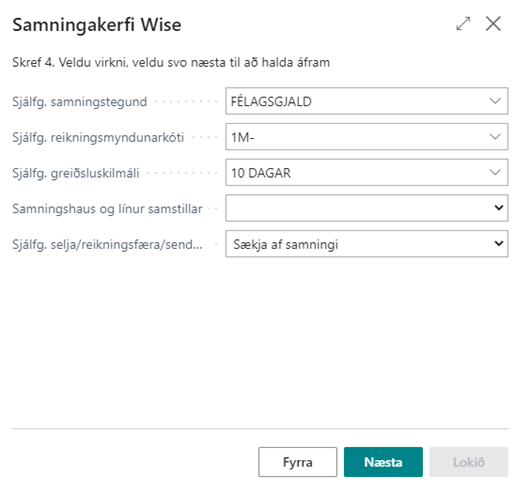This screenshot has height=493, width=530.
Task: Expand the dialog with the diagonal arrows icon
Action: (x=463, y=24)
